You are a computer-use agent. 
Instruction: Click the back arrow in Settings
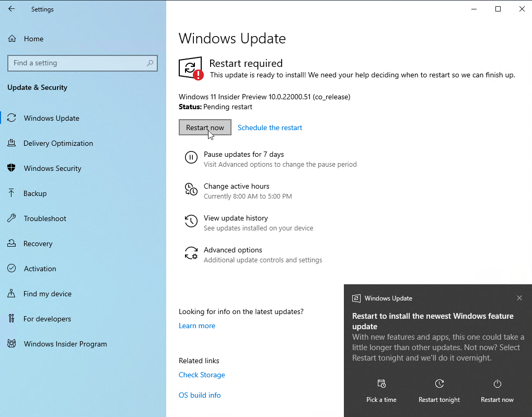click(x=11, y=9)
